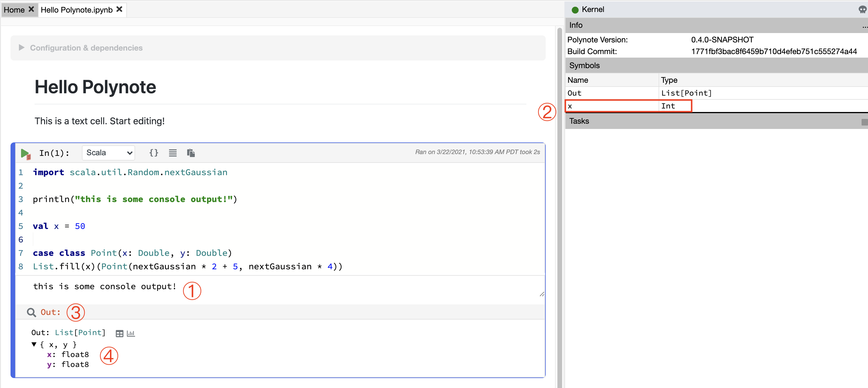Collapse the { x, y } output tree
Viewport: 868px width, 388px height.
[x=33, y=344]
